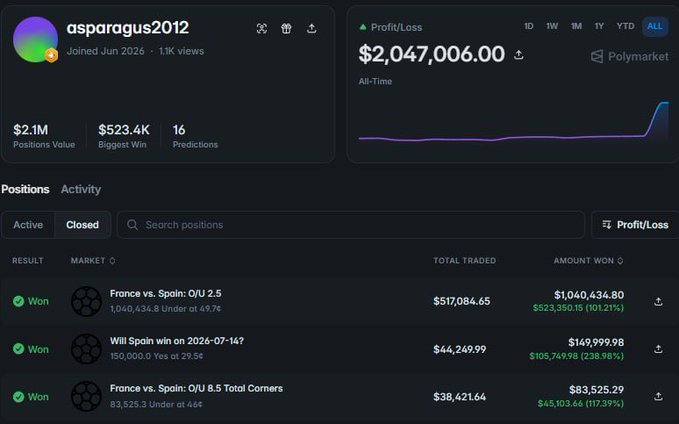Click the 16 Predictions stat
The width and height of the screenshot is (679, 424).
click(x=195, y=136)
